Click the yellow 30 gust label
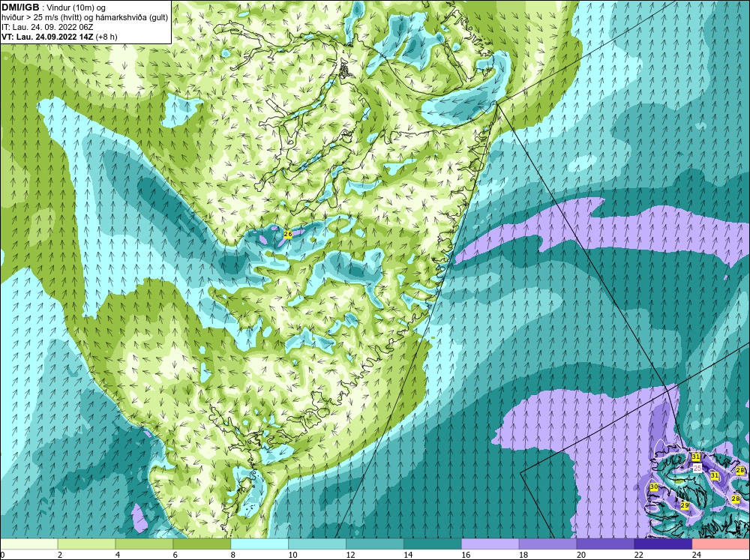 pos(654,487)
